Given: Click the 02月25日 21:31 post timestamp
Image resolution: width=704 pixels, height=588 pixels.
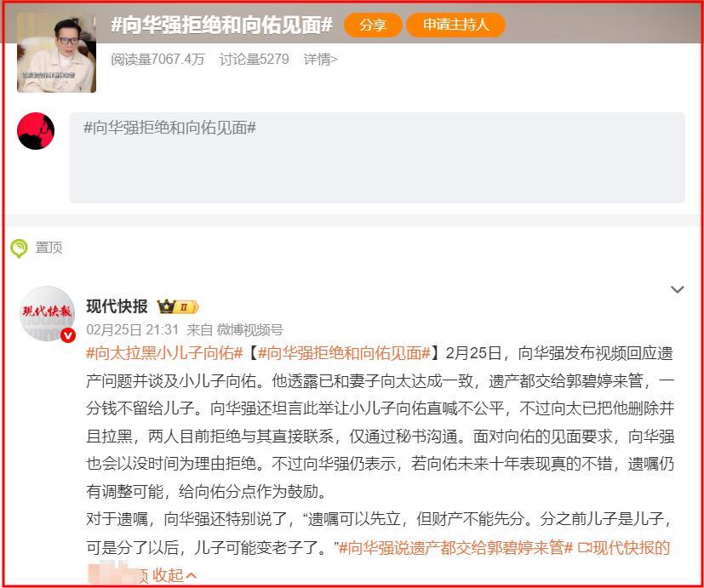Looking at the screenshot, I should (x=133, y=330).
